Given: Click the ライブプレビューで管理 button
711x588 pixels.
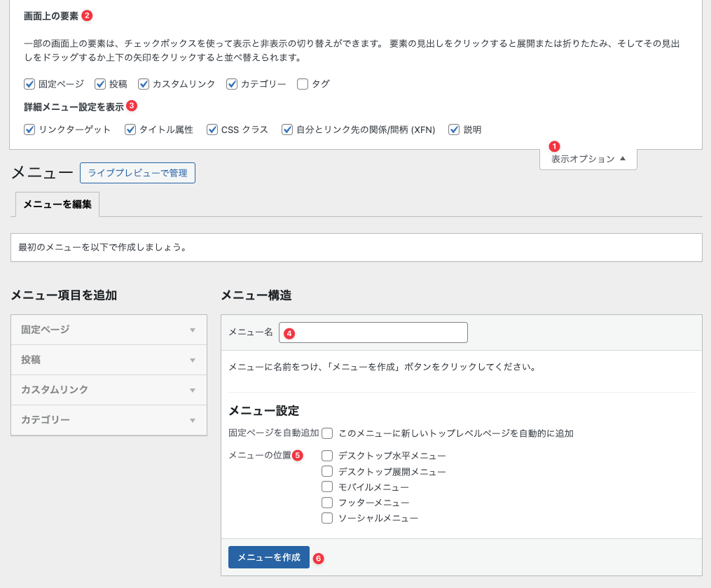Looking at the screenshot, I should pyautogui.click(x=137, y=173).
